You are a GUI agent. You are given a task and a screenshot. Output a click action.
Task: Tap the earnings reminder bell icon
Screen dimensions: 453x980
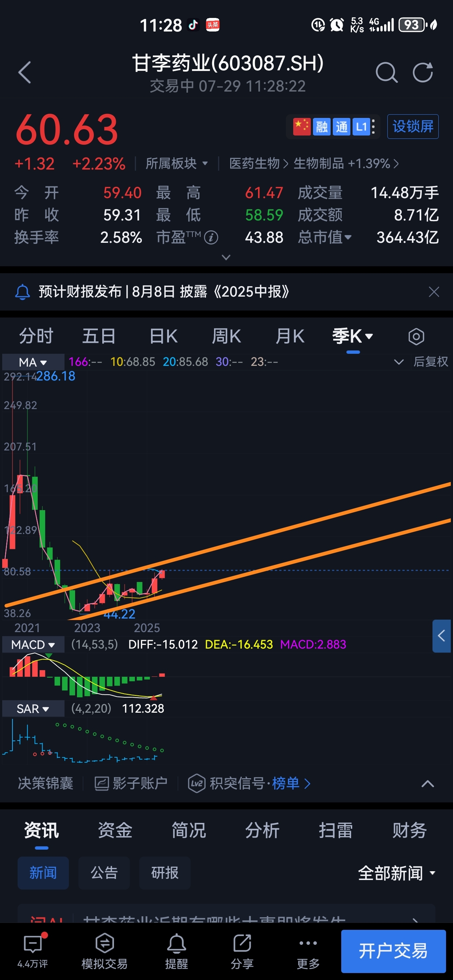22,292
